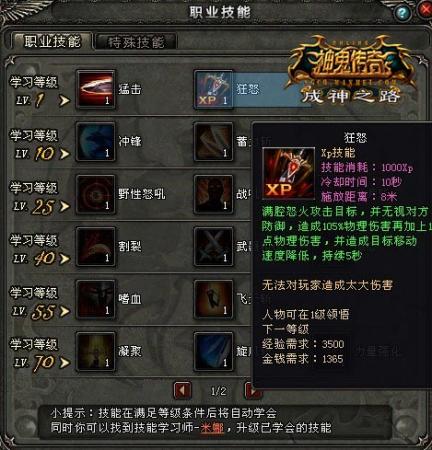Click the arrow next to LV 70
This screenshot has width=432, height=450.
coord(64,363)
